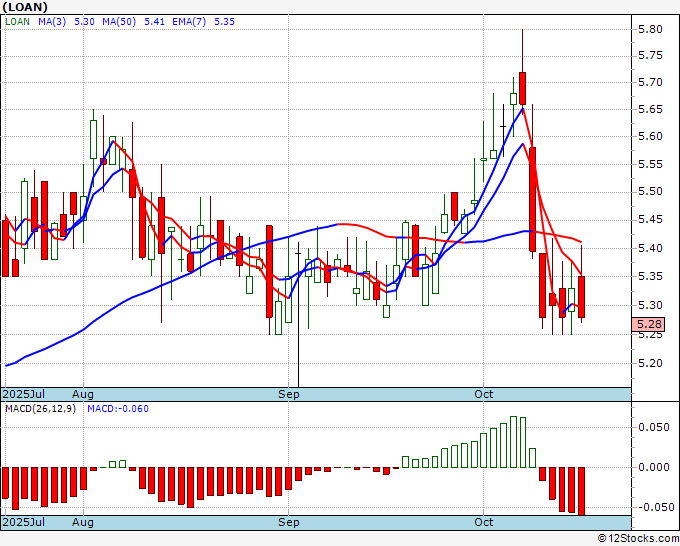The image size is (680, 546).
Task: Click the green LOAN legend label
Action: click(x=17, y=22)
